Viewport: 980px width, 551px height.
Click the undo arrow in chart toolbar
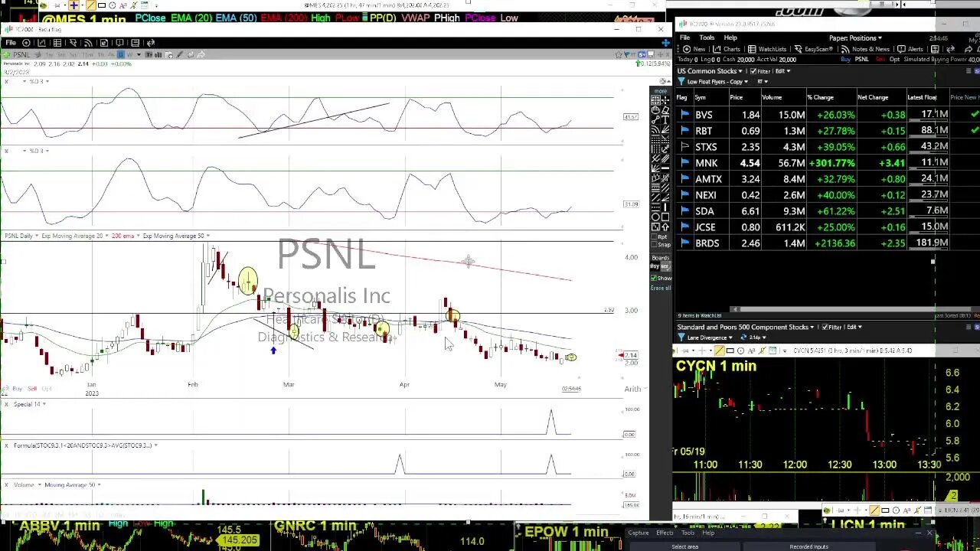coord(190,55)
